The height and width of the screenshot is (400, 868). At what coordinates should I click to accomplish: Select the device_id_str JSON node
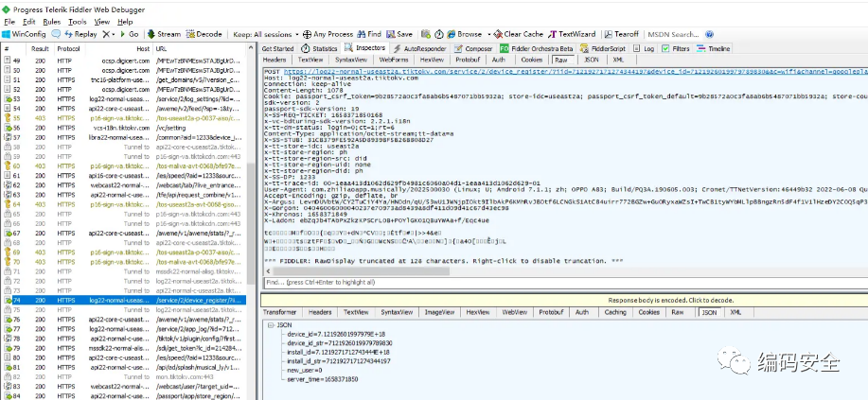tap(339, 343)
